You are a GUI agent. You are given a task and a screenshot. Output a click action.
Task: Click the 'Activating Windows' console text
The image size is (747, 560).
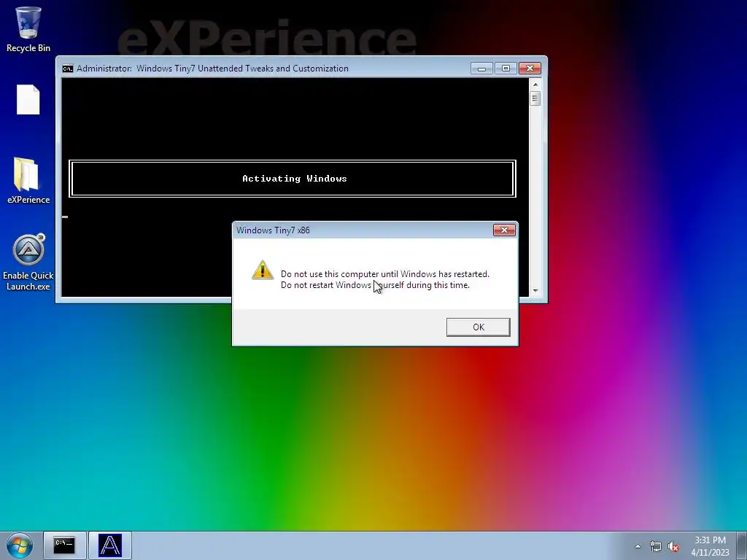pyautogui.click(x=295, y=179)
